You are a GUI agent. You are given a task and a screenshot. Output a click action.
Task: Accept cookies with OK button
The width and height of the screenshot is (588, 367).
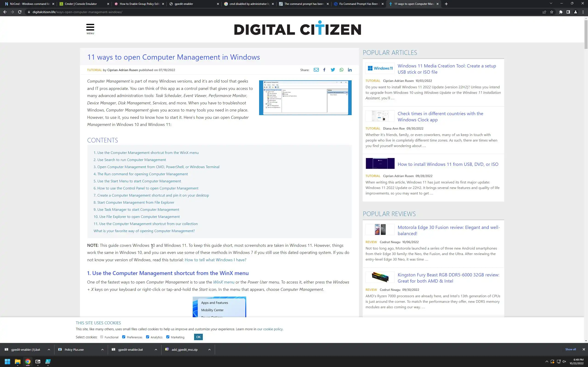tap(198, 337)
